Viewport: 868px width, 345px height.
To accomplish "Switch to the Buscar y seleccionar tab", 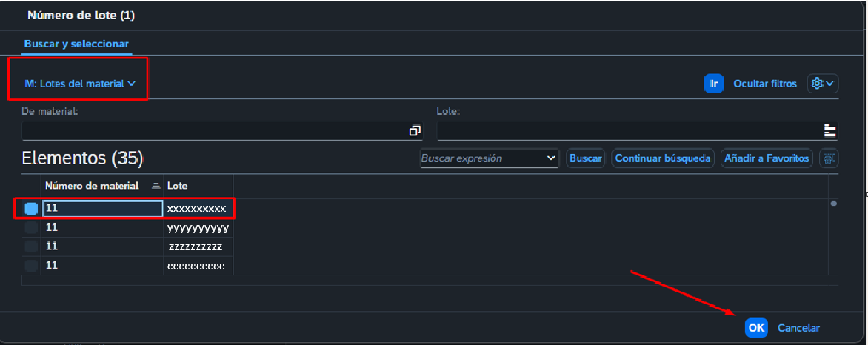I will click(x=76, y=44).
